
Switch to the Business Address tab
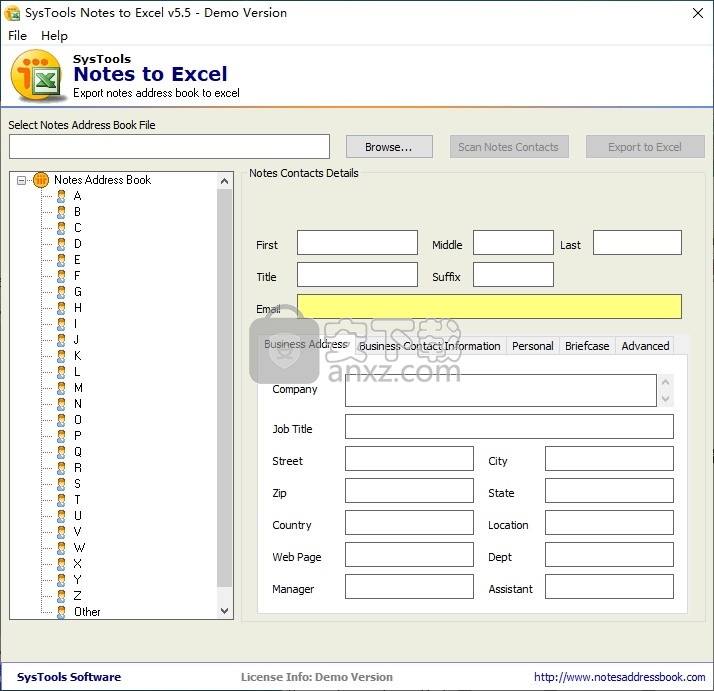coord(306,344)
